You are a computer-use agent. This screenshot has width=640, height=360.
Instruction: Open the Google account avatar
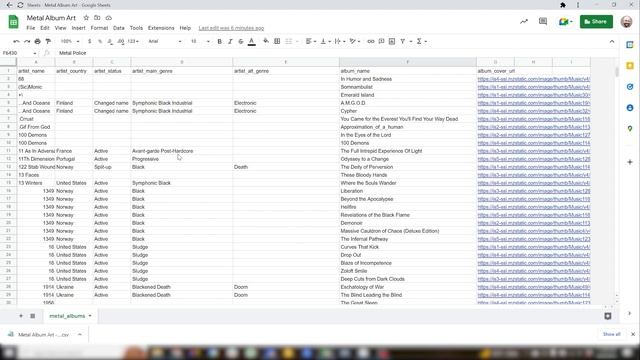(x=626, y=22)
